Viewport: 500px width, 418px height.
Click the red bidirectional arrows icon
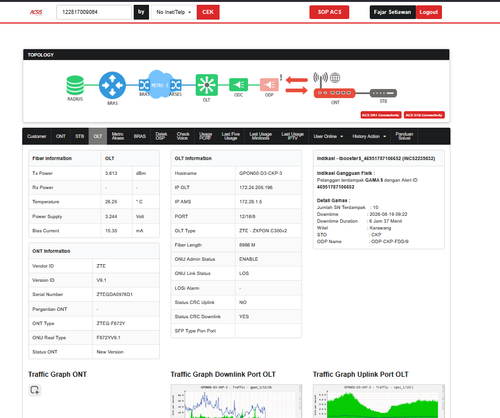tap(297, 85)
